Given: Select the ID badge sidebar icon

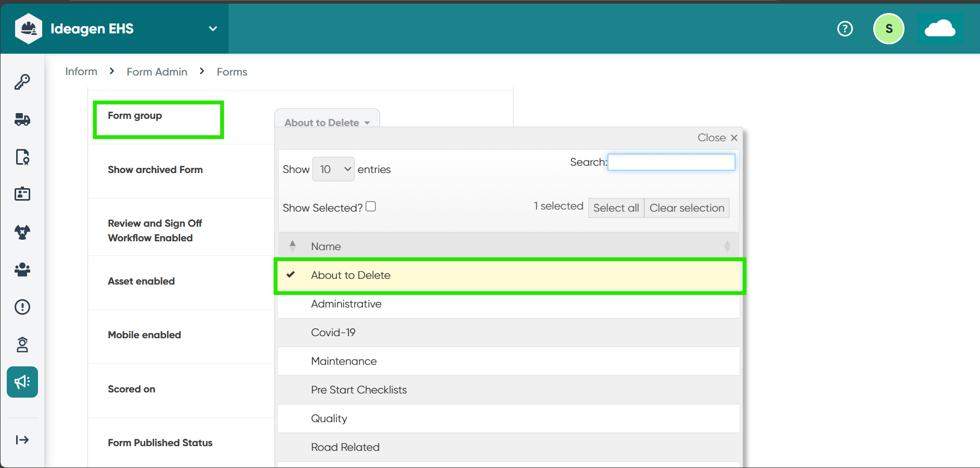Looking at the screenshot, I should coord(22,194).
